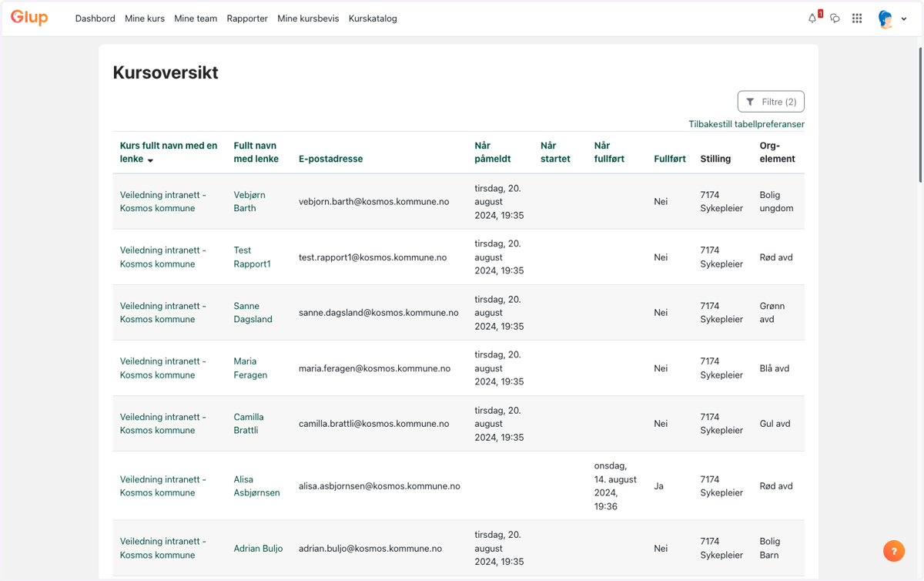Screen dimensions: 924x581
Task: Open course link in Maria Feragen's row
Action: tap(163, 368)
